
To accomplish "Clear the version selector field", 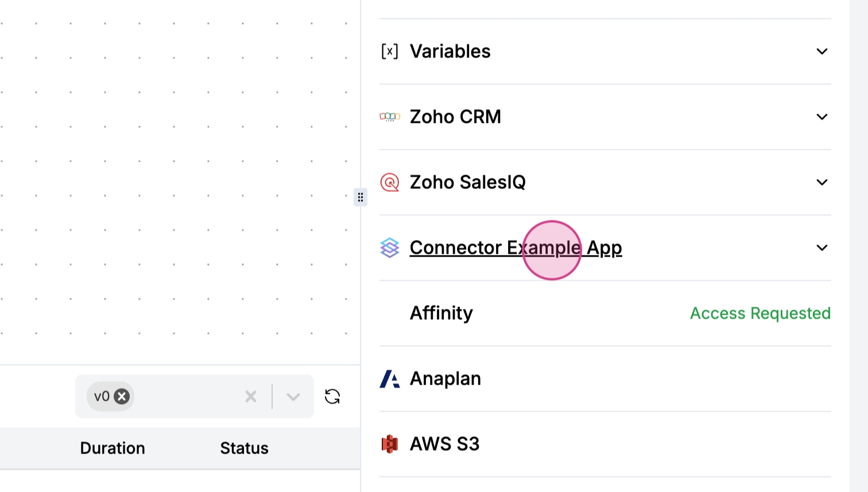I will click(251, 397).
